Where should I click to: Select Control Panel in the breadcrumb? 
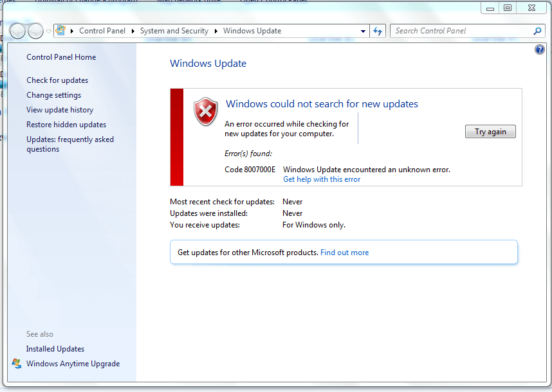[102, 31]
